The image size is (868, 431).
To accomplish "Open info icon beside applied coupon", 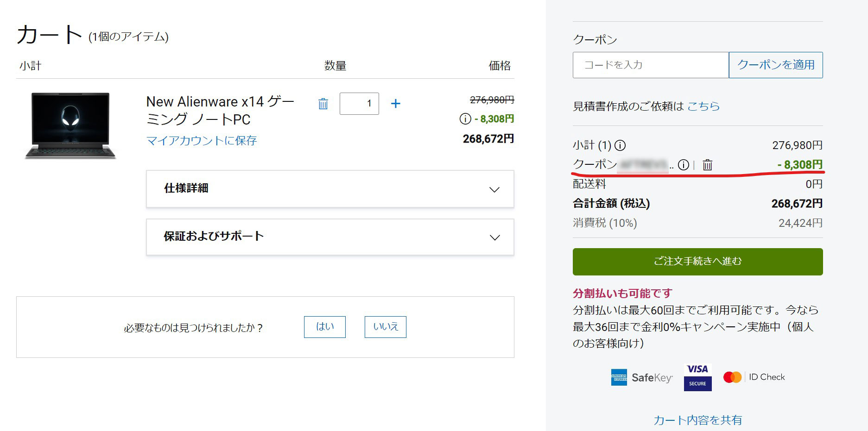I will tap(683, 165).
